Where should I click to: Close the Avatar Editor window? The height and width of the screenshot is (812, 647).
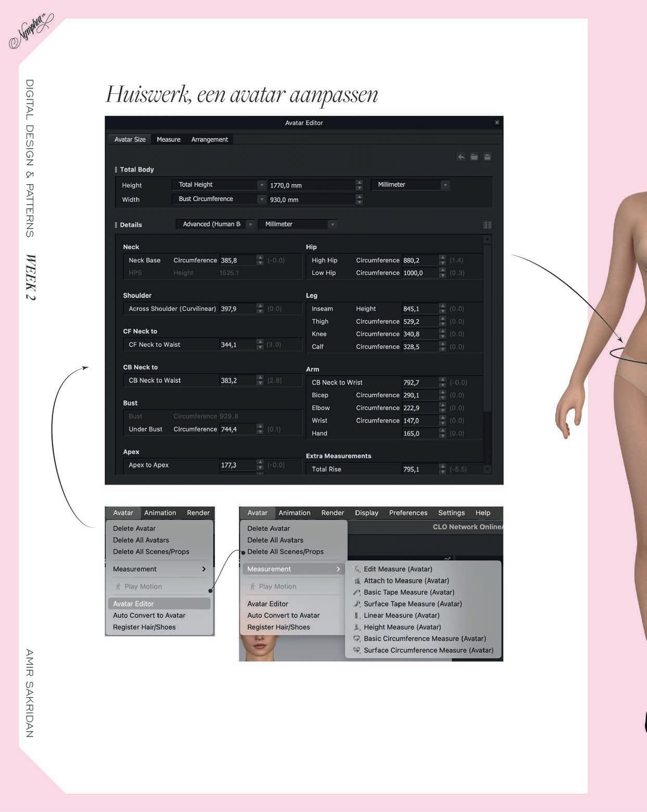(497, 122)
